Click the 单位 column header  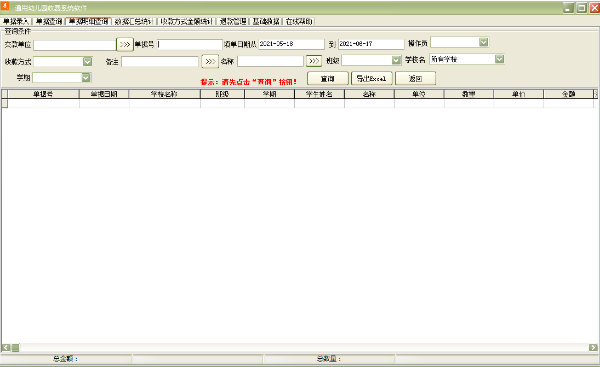point(419,94)
